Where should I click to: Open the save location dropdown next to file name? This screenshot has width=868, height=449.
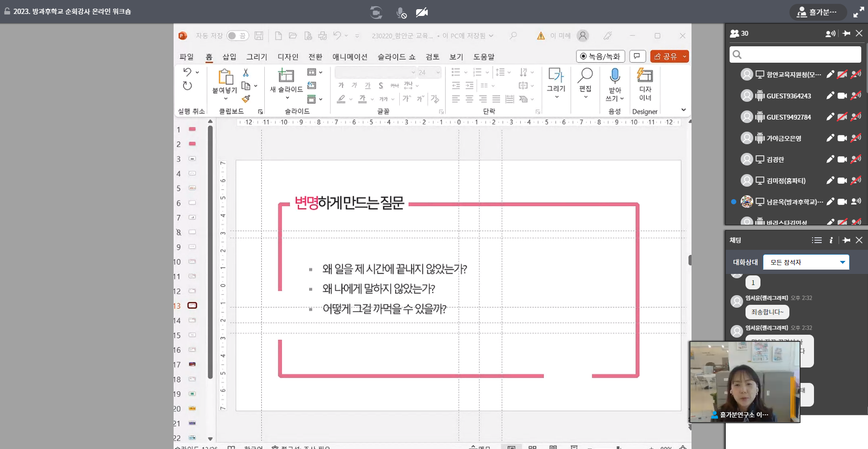tap(491, 36)
